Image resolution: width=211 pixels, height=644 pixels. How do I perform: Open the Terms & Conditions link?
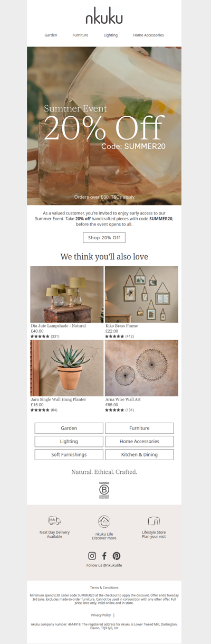[104, 587]
